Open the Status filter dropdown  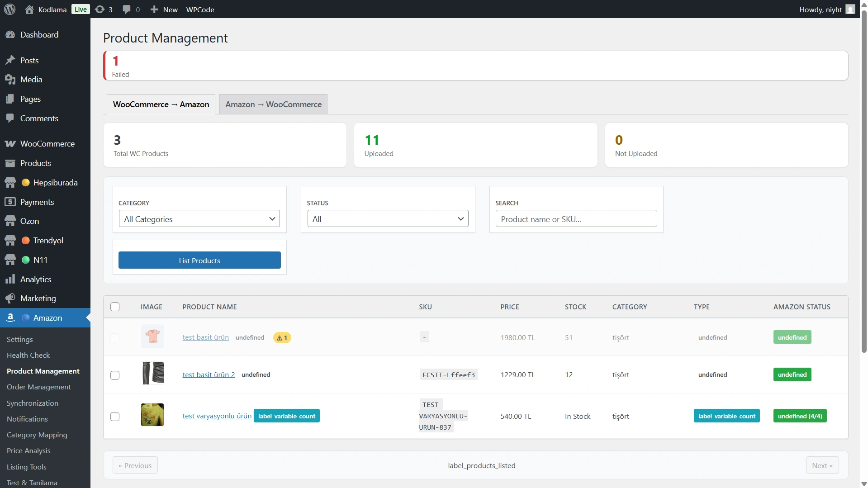[x=388, y=219]
